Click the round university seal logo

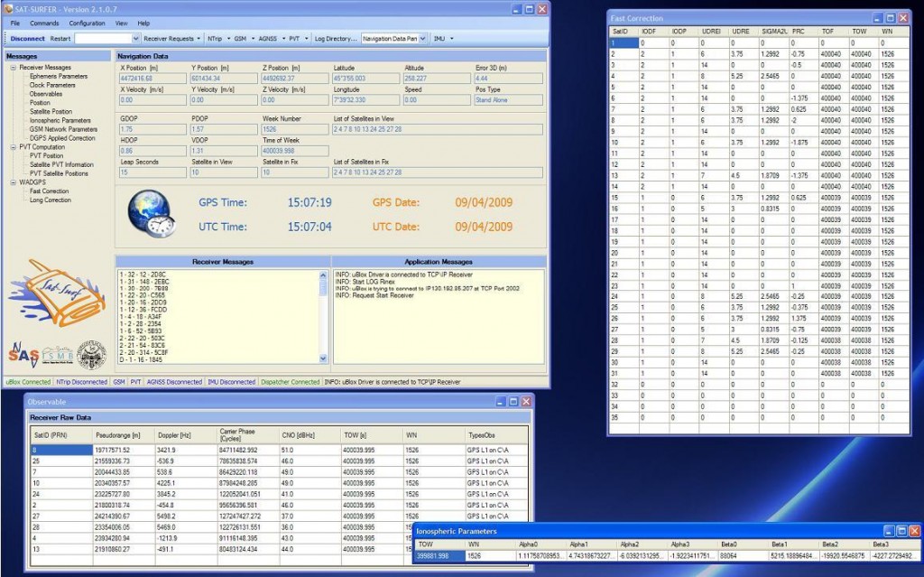[92, 356]
